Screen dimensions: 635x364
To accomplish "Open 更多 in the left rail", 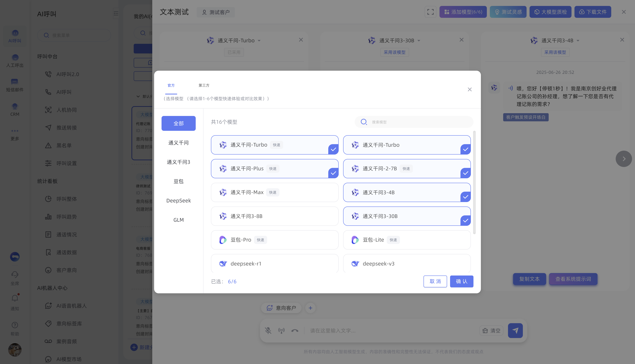I will coord(15,135).
